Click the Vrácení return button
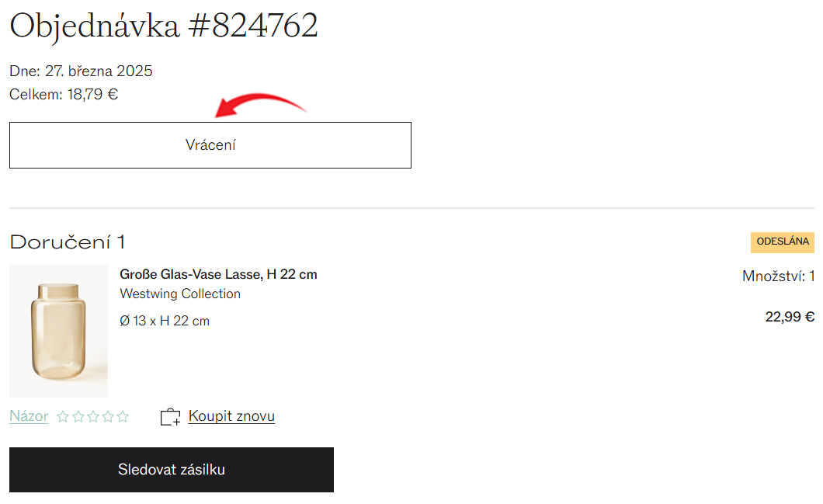823x504 pixels. pos(210,145)
